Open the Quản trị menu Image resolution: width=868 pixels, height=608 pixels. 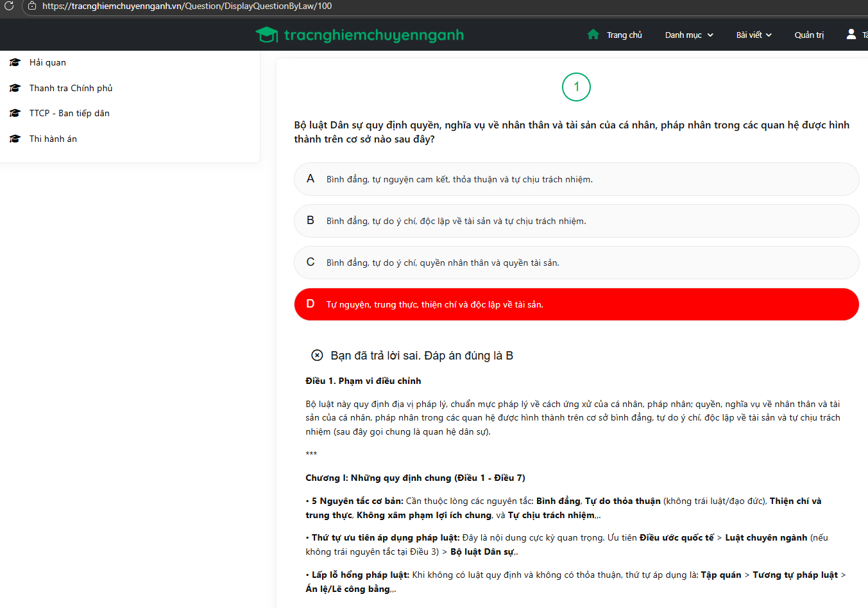809,35
